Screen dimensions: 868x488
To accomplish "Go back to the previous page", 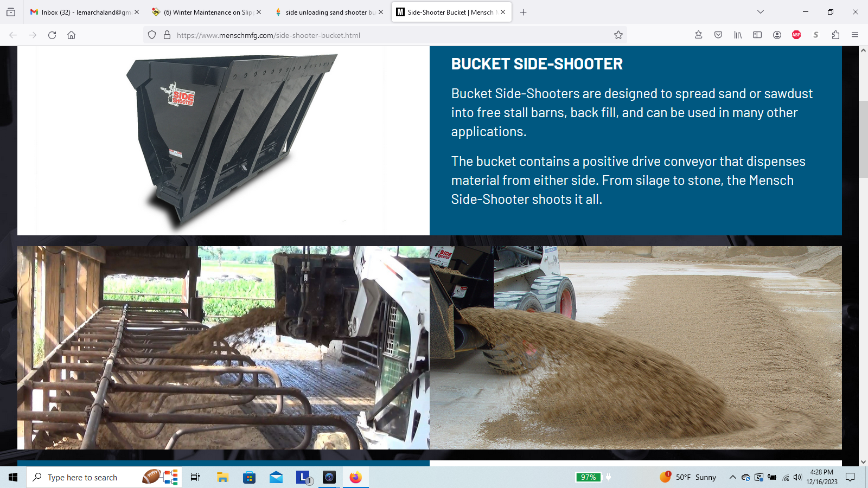I will pyautogui.click(x=13, y=35).
